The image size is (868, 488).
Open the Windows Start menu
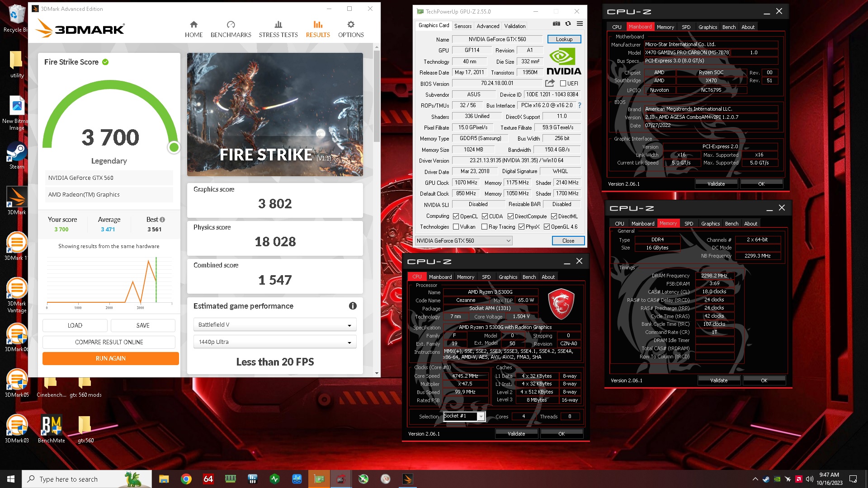coord(11,479)
